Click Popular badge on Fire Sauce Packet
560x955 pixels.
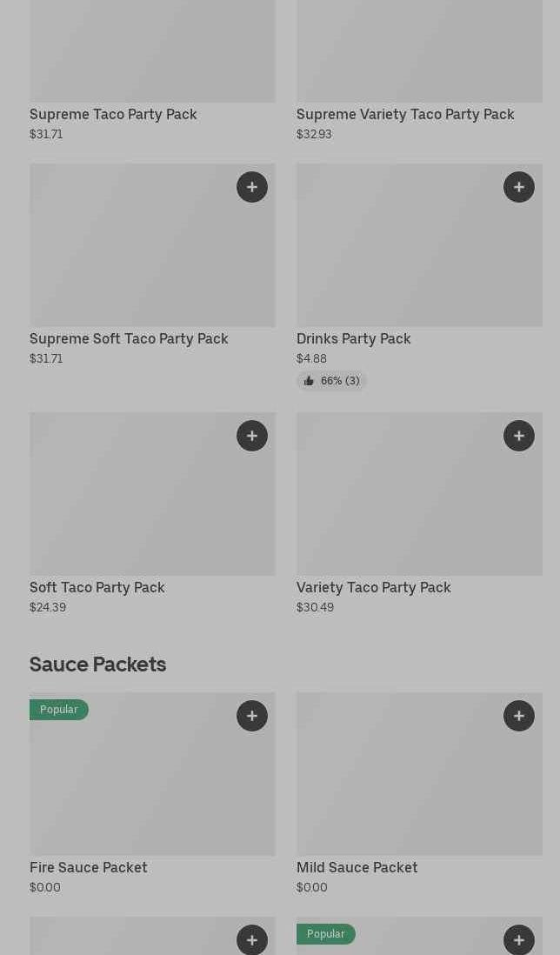click(x=59, y=710)
